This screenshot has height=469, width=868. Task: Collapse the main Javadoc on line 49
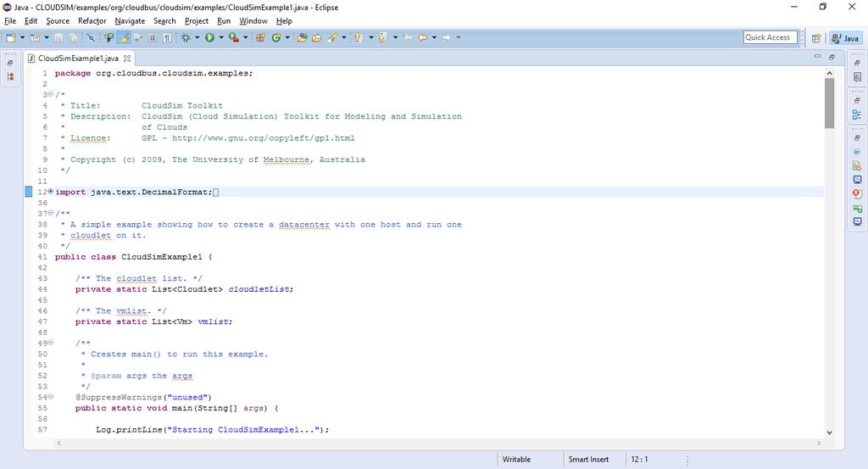point(50,343)
